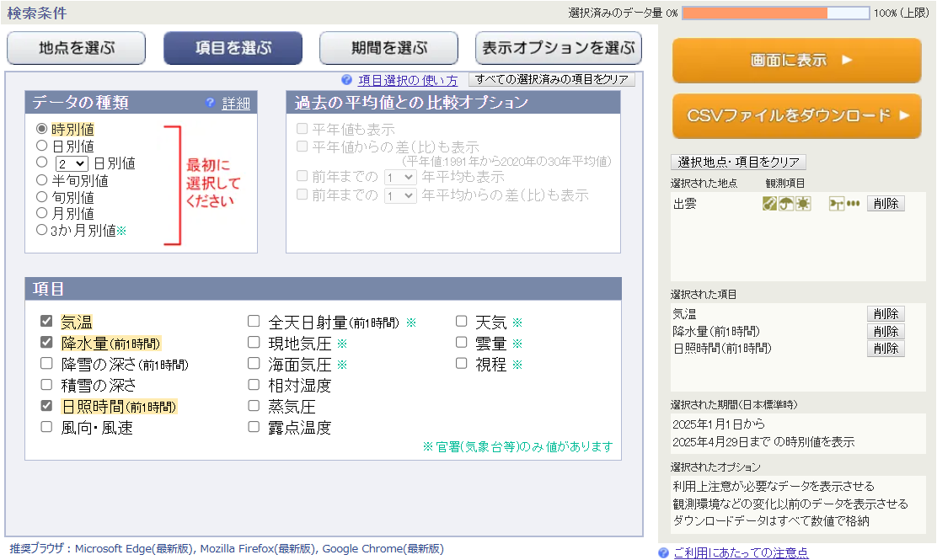Open the 年平均からの差(比) years dropdown

tap(399, 195)
